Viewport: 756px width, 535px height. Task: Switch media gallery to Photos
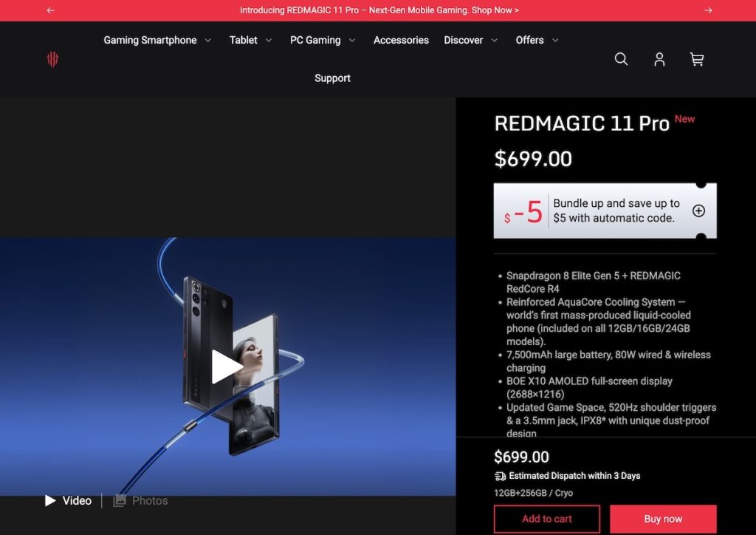[x=141, y=500]
